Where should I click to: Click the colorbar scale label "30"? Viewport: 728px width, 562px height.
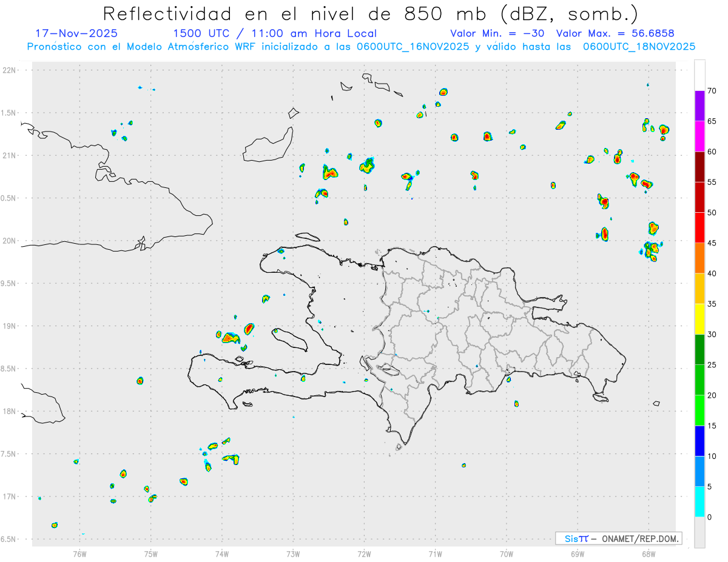pos(712,335)
